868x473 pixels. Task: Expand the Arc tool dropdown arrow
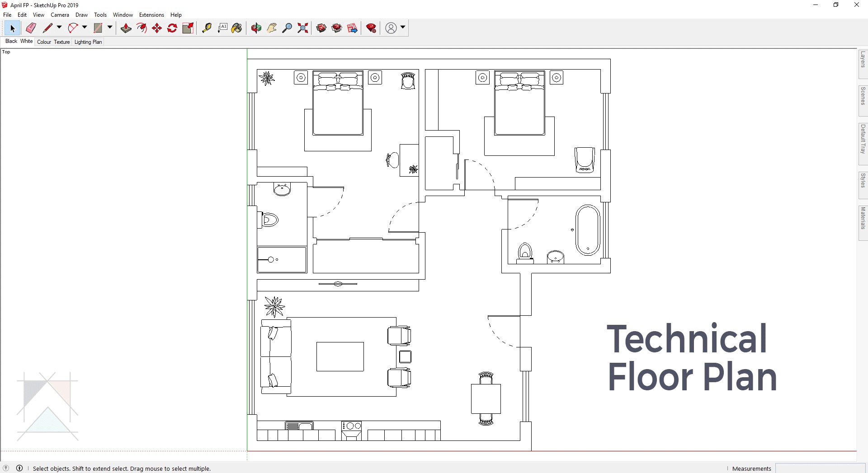pos(85,28)
